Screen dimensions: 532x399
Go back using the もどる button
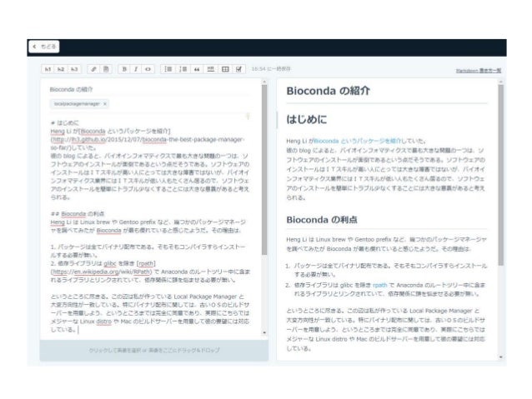[44, 47]
